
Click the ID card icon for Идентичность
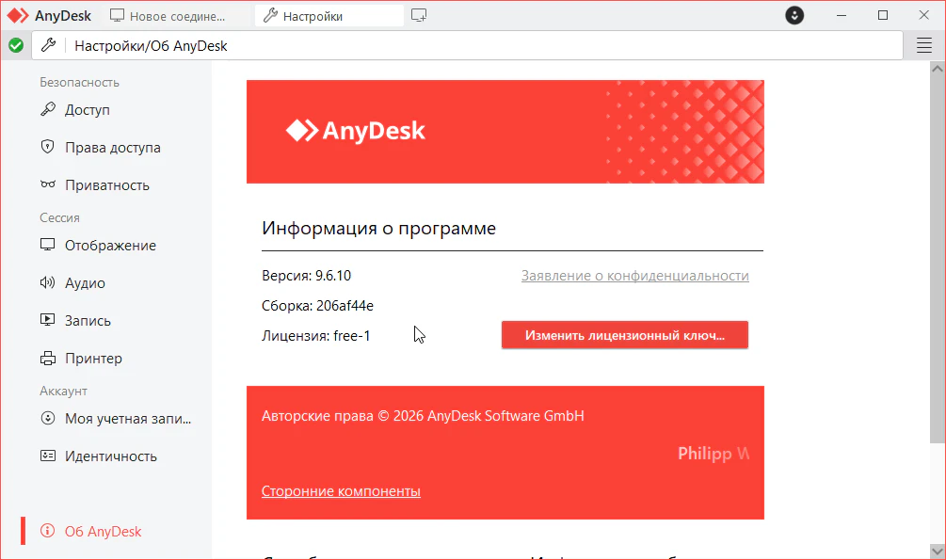(48, 456)
